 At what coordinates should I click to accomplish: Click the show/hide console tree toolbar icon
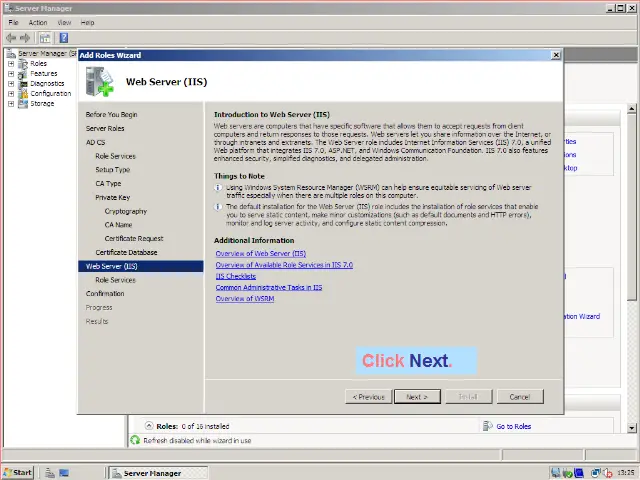pos(45,38)
